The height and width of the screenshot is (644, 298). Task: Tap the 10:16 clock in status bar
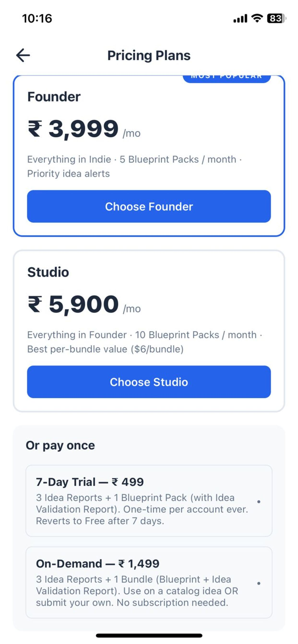click(37, 18)
